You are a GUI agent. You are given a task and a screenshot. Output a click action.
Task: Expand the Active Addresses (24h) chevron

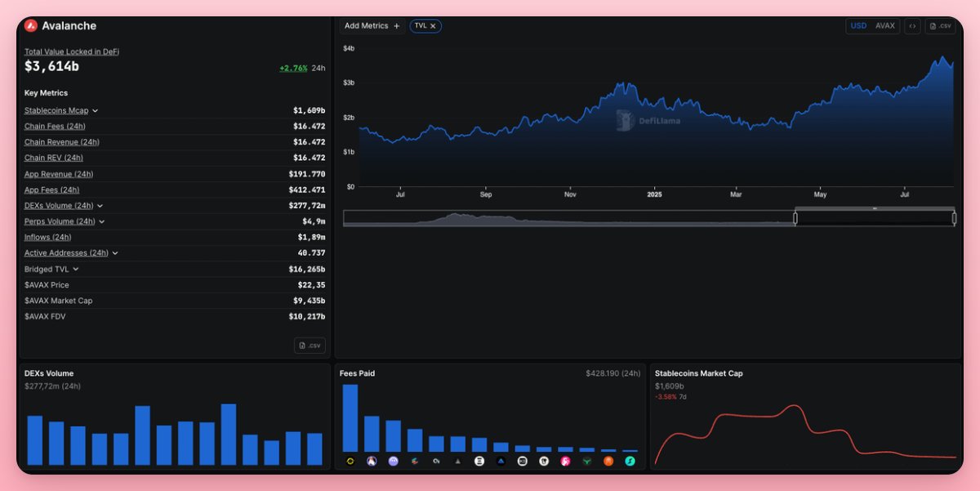click(x=115, y=253)
